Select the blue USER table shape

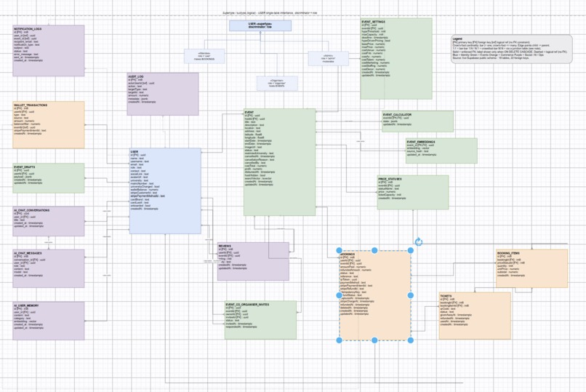click(x=165, y=191)
